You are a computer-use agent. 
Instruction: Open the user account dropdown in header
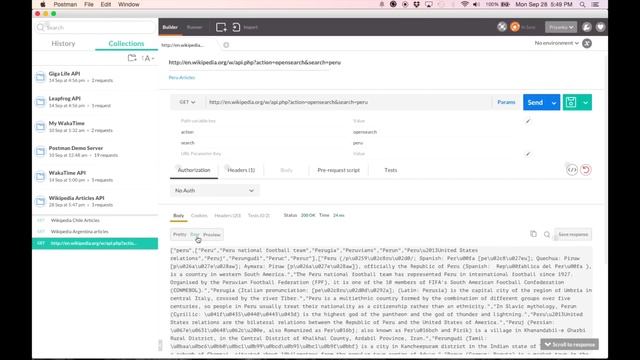pos(561,27)
